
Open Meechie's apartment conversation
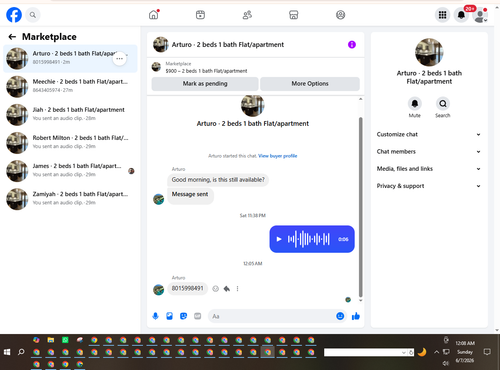pos(70,86)
